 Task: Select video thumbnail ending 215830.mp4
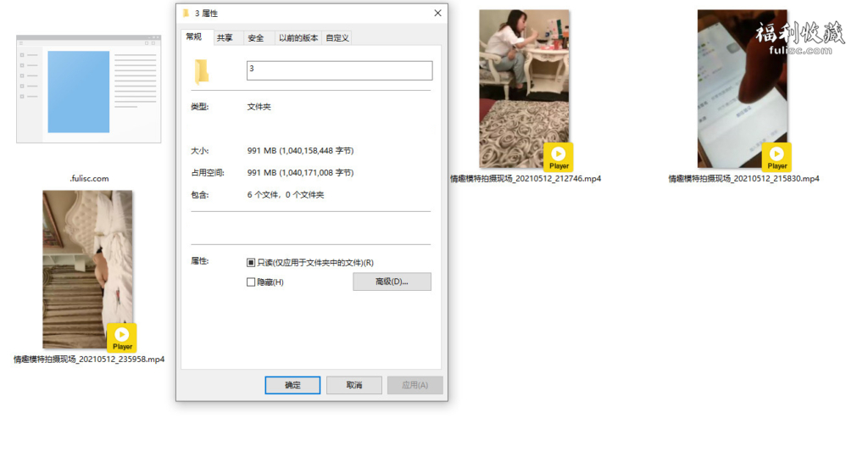pyautogui.click(x=743, y=88)
